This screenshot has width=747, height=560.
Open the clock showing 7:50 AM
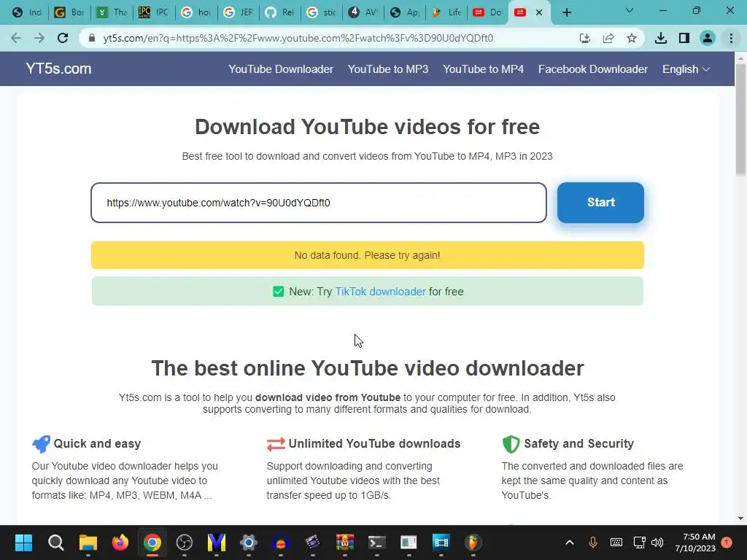695,542
